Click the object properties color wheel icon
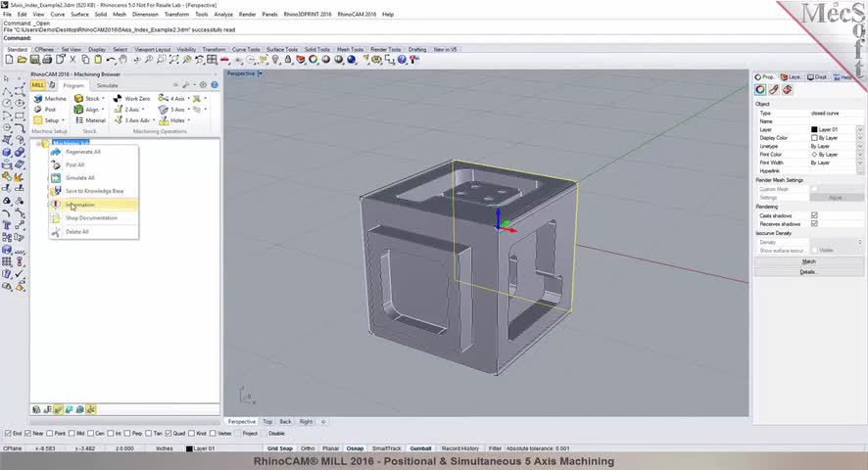The image size is (868, 470). click(x=760, y=90)
